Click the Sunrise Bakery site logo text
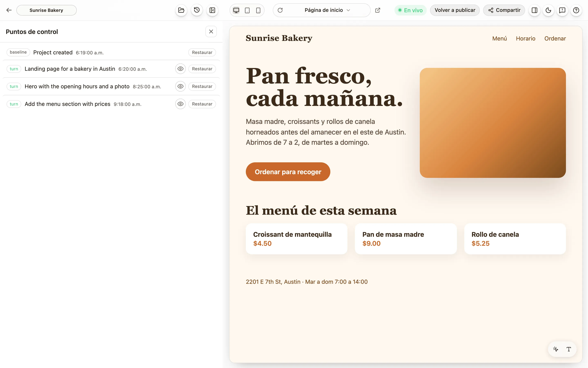Viewport: 588px width, 368px height. [x=279, y=38]
